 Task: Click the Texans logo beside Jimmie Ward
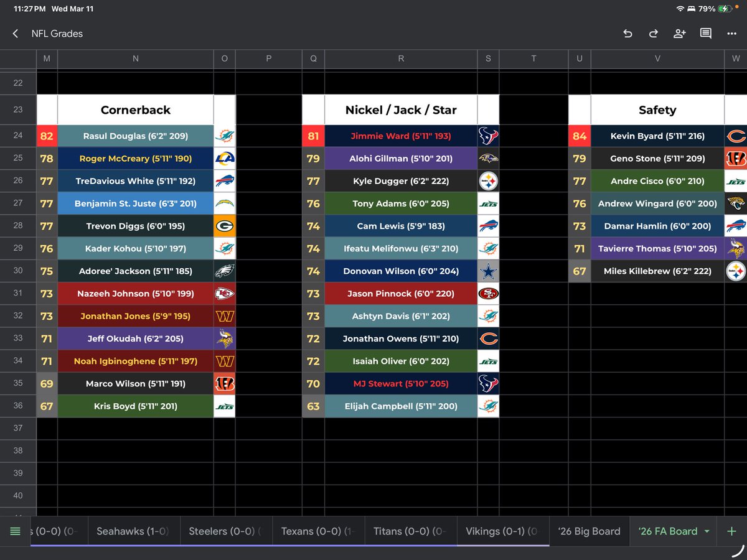[488, 136]
